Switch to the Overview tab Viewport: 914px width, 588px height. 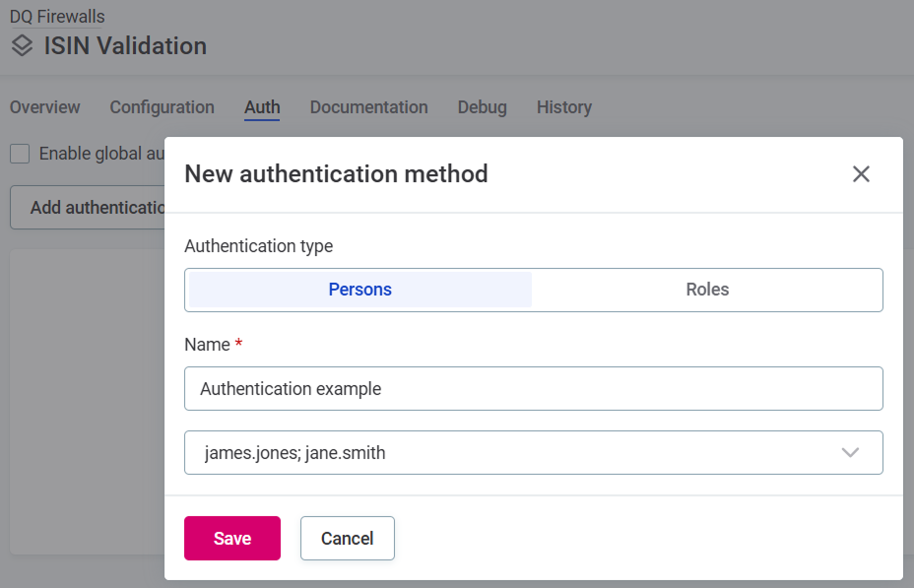pyautogui.click(x=44, y=107)
